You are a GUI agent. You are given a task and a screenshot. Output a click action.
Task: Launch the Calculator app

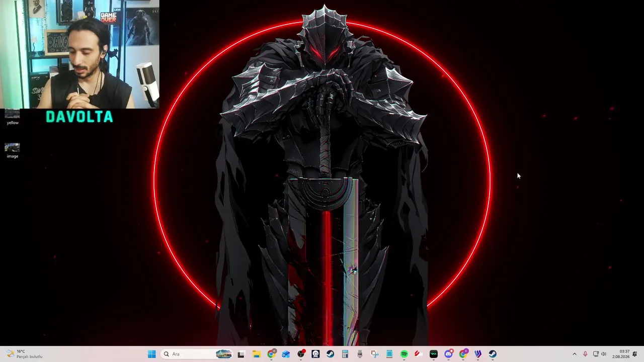[345, 354]
